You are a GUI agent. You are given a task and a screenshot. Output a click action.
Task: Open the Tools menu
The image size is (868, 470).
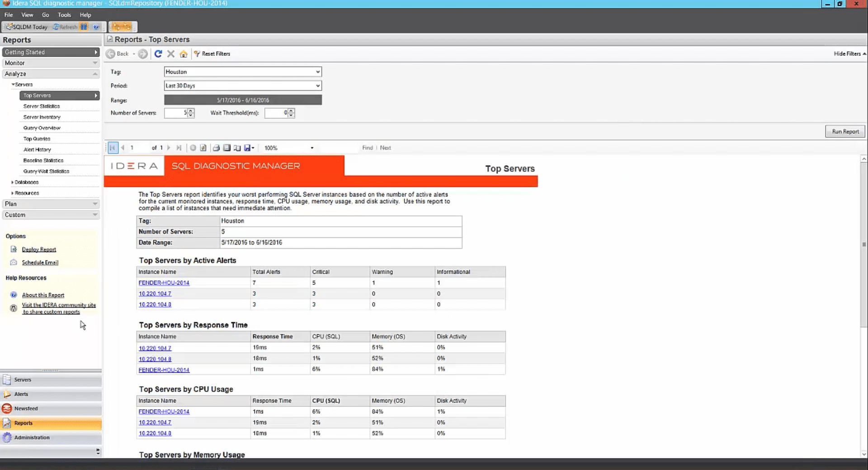pyautogui.click(x=64, y=14)
